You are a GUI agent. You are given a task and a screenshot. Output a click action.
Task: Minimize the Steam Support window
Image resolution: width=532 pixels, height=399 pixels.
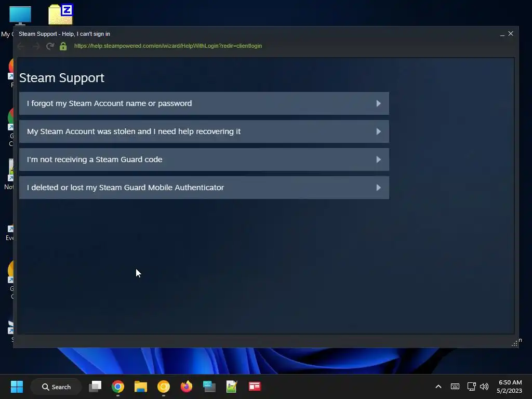coord(502,34)
